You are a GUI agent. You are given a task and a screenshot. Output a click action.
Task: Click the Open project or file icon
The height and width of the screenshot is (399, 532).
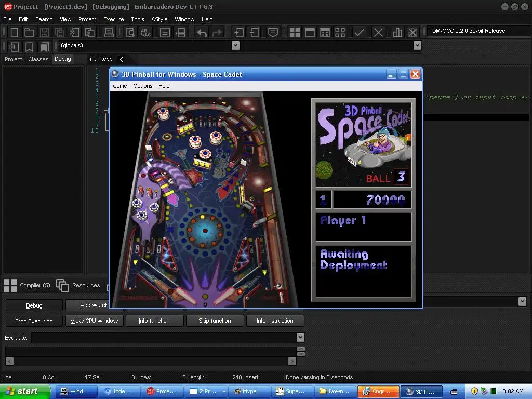[x=29, y=33]
